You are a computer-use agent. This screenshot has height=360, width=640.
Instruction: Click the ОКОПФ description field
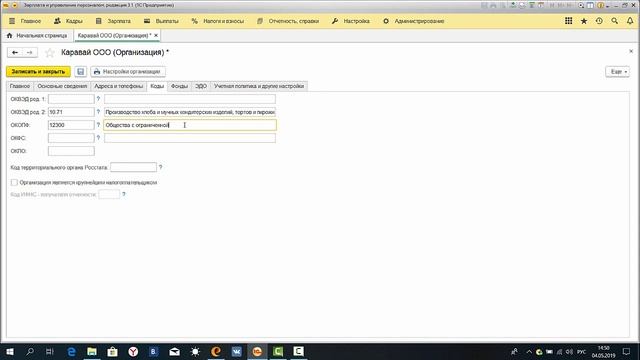coord(190,125)
